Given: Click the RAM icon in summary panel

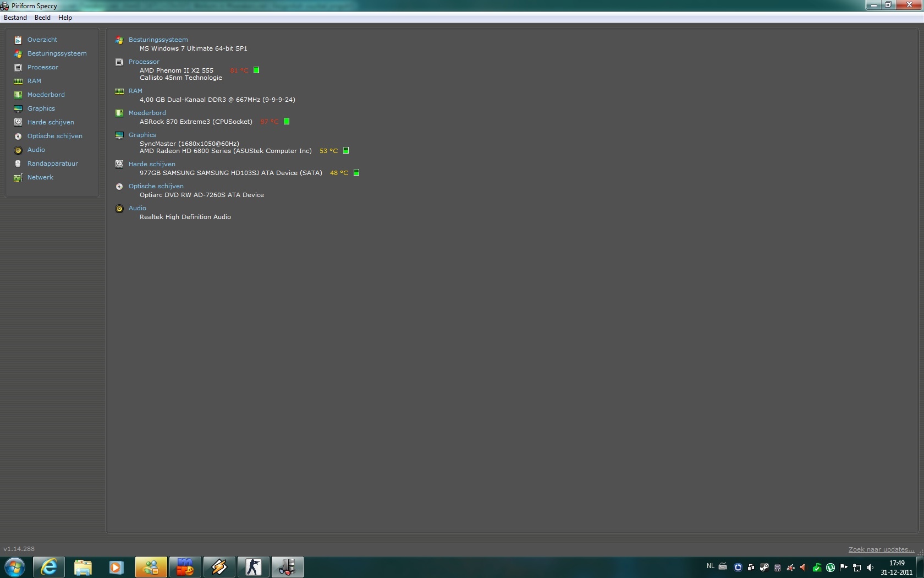Looking at the screenshot, I should coord(119,91).
